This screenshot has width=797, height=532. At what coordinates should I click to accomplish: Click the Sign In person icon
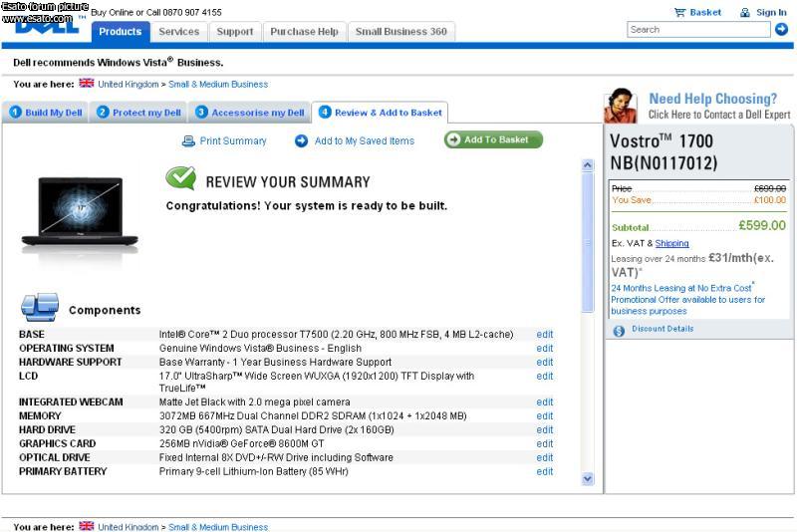744,12
